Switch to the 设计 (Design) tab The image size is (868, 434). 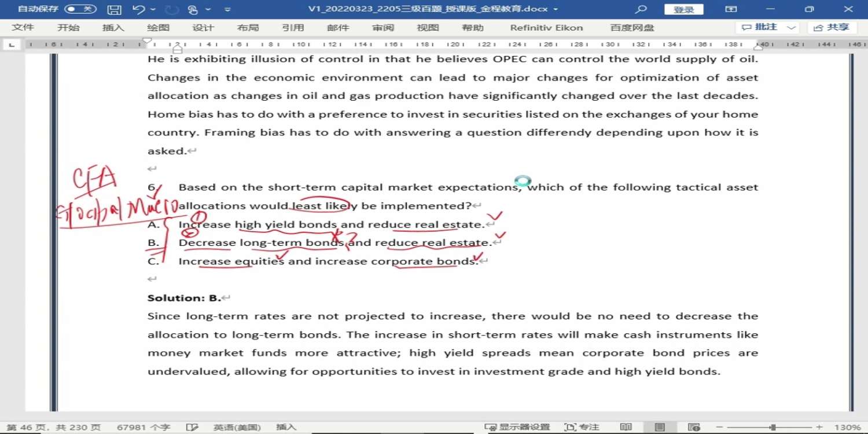pyautogui.click(x=203, y=28)
